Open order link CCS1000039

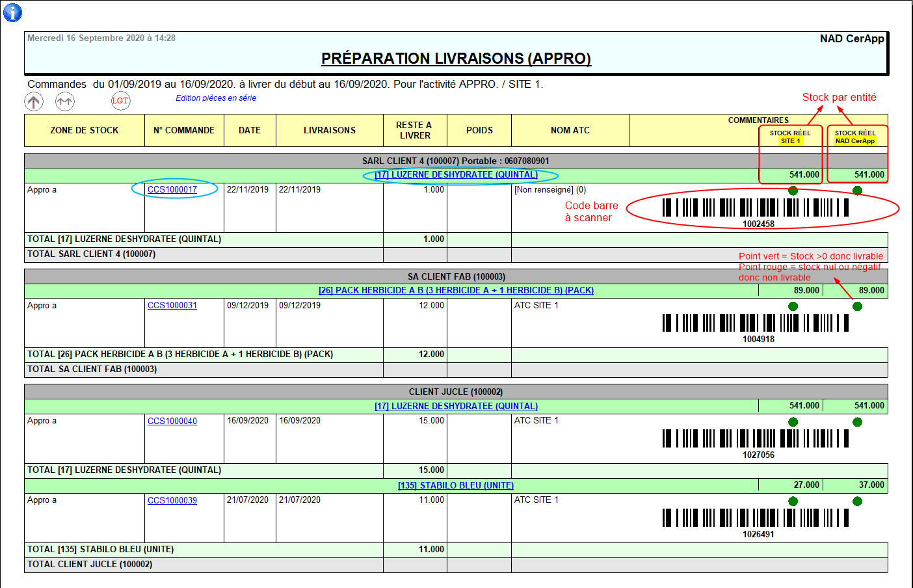[172, 501]
